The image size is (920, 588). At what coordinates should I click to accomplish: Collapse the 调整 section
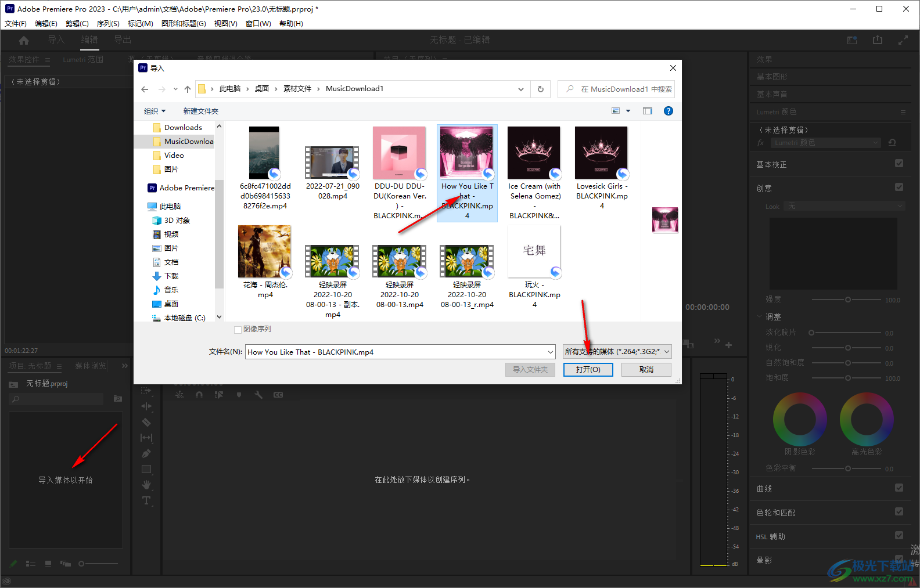759,317
